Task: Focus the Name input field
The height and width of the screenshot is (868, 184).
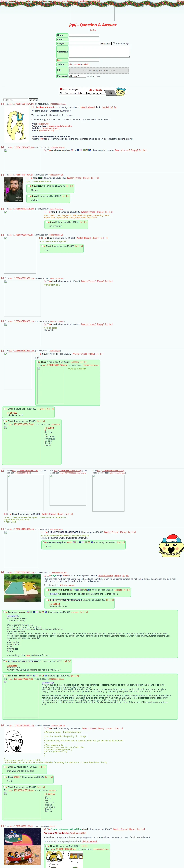Action: coord(84,35)
